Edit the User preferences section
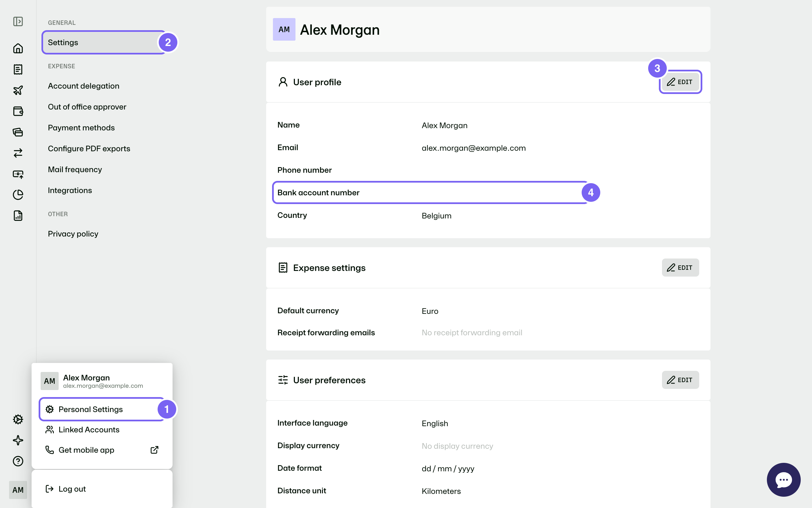The width and height of the screenshot is (812, 508). (x=680, y=380)
